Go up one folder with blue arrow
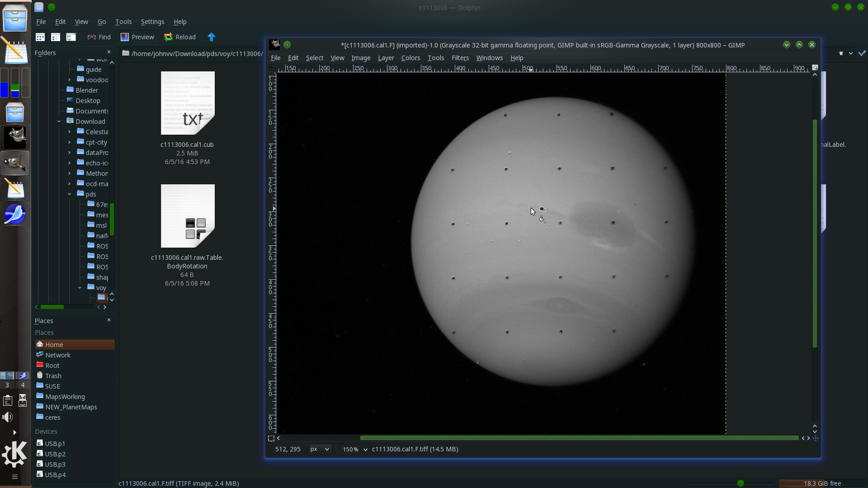The width and height of the screenshot is (868, 488). (x=211, y=37)
